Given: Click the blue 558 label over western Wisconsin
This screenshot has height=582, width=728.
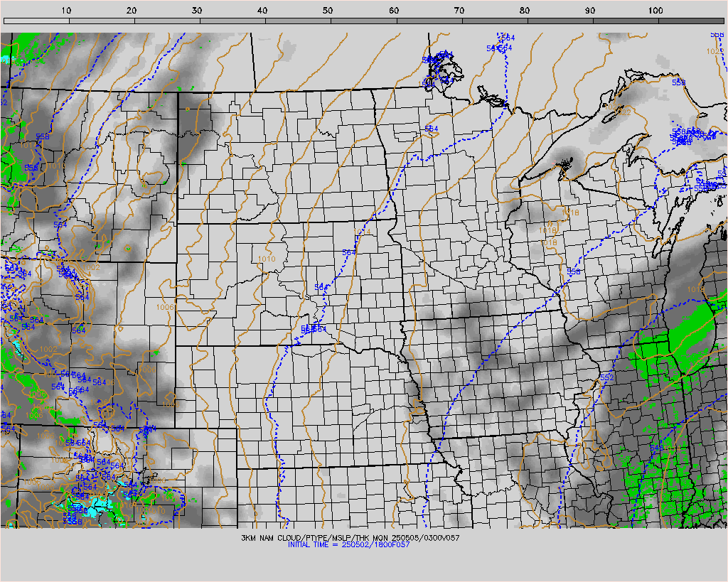Looking at the screenshot, I should (x=574, y=271).
